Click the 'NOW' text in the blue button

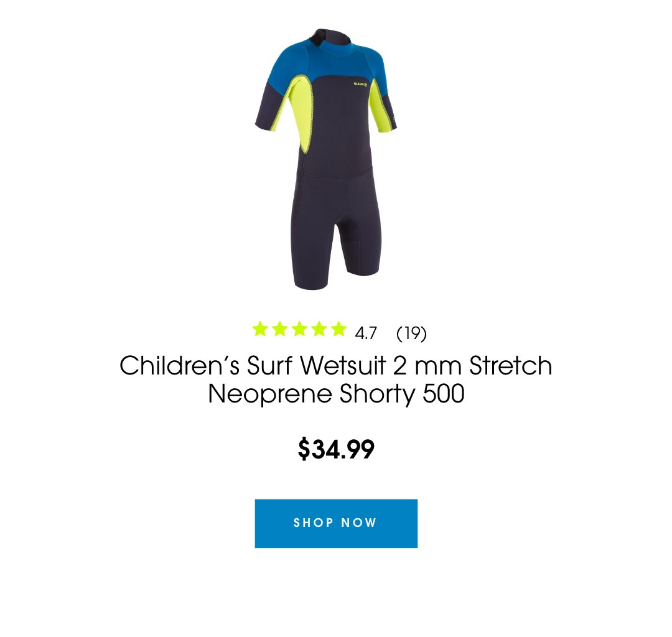359,523
